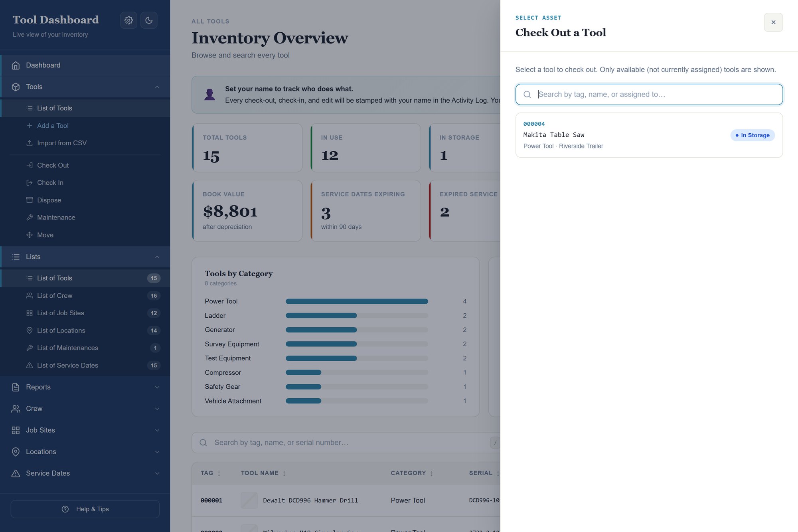Viewport: 798px width, 532px height.
Task: Click the magnifier icon in the inventory search
Action: [x=203, y=443]
